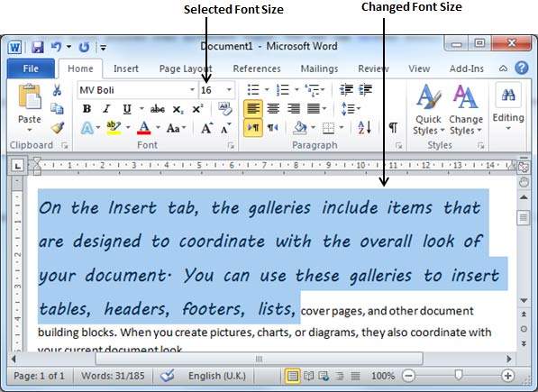Click the horizontal scrollbar thumb
Screen dimensions: 538x392
(259, 359)
